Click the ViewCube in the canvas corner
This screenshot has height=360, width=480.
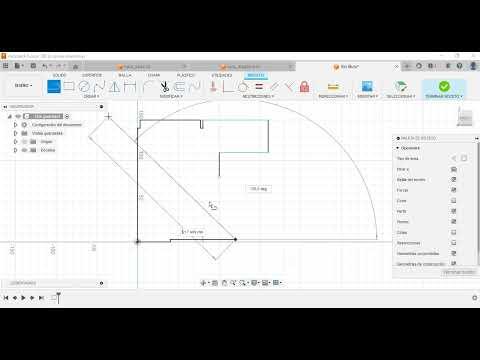[465, 118]
